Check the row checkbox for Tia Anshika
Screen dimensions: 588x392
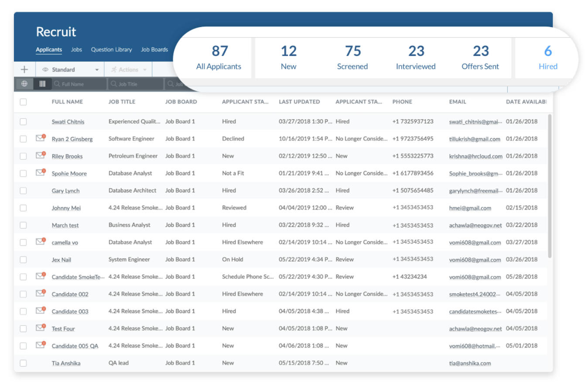(x=23, y=363)
